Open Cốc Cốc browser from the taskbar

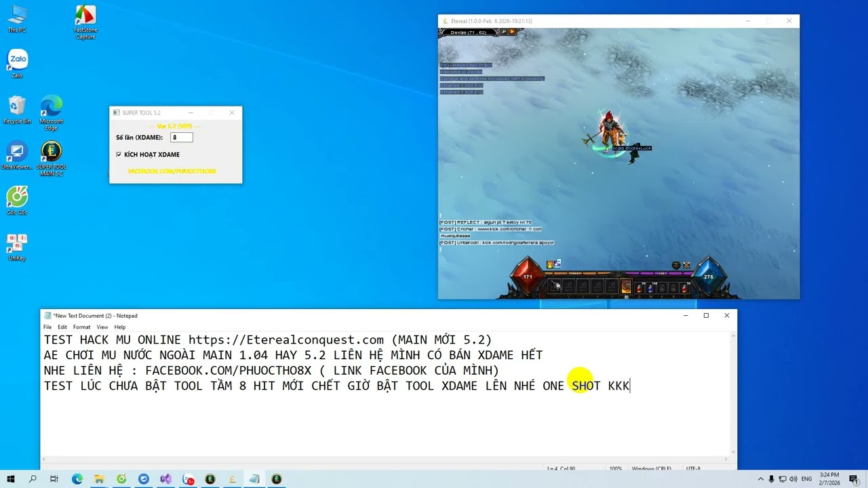121,479
